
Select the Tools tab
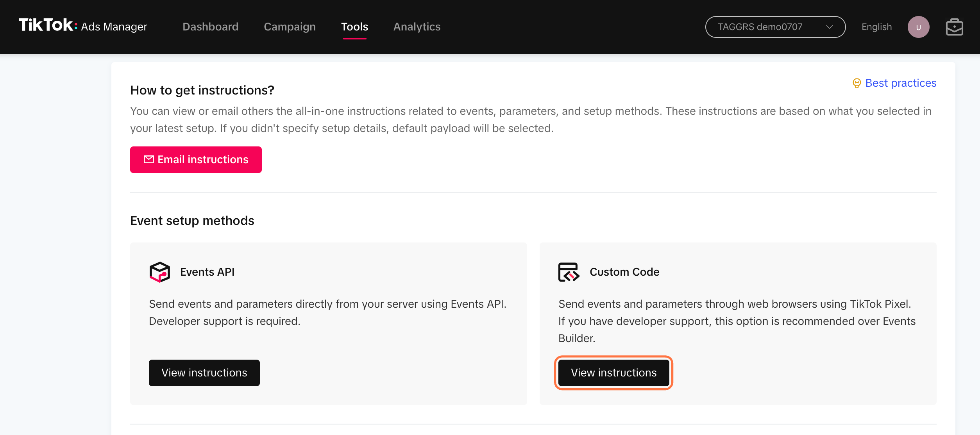354,27
